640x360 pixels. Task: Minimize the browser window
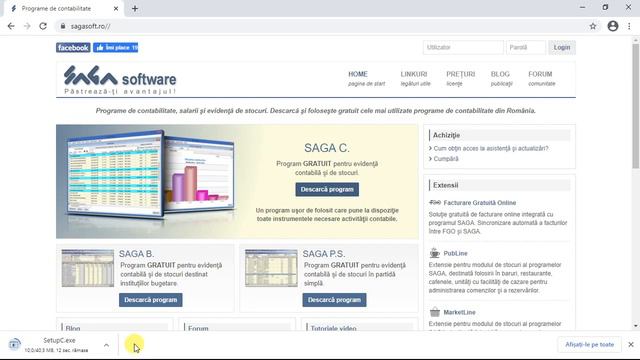pos(582,7)
